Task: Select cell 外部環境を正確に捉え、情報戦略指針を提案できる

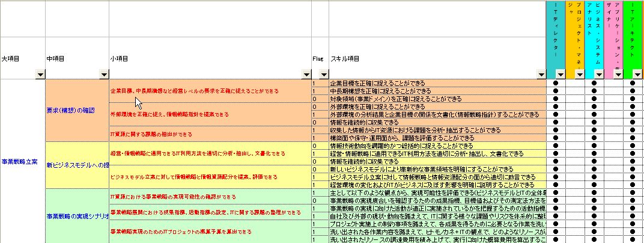Action: pos(210,114)
